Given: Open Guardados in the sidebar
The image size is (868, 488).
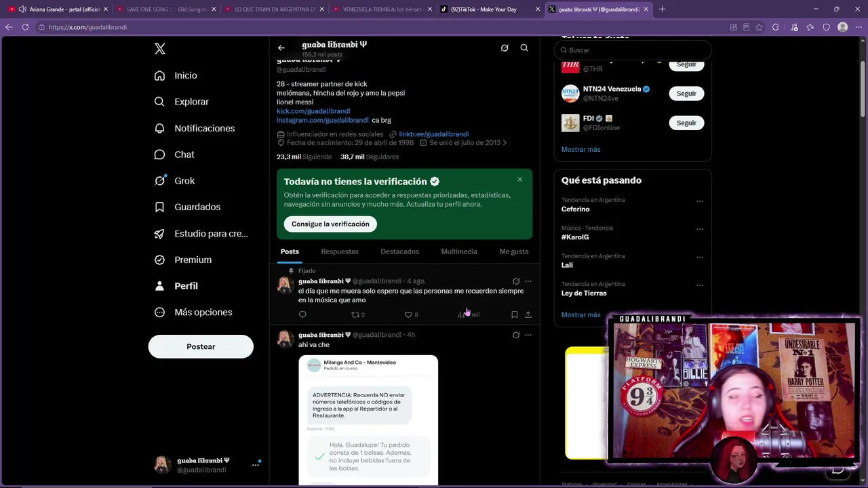Looking at the screenshot, I should coord(186,207).
